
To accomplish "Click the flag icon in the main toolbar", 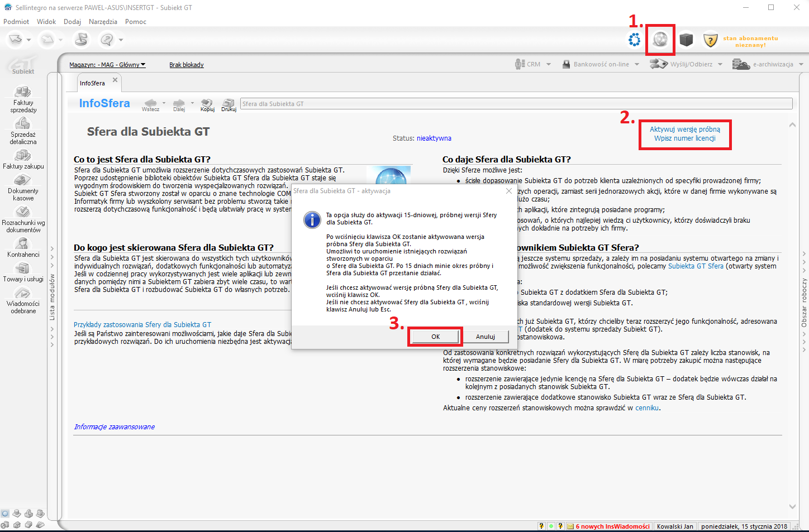I will pos(82,39).
